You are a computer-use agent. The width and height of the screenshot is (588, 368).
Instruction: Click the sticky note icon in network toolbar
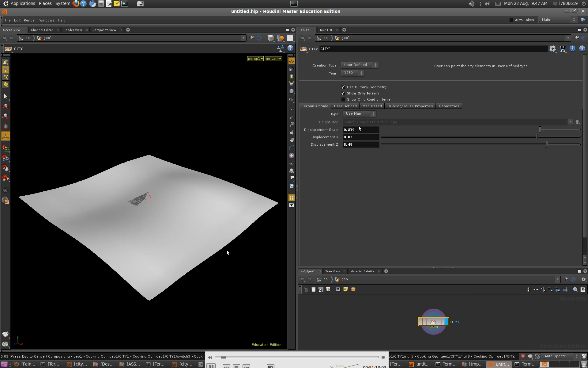coord(345,289)
